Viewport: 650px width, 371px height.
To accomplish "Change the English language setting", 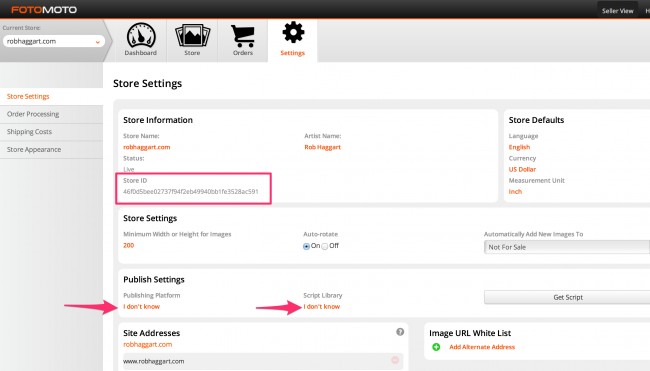I will pos(519,147).
